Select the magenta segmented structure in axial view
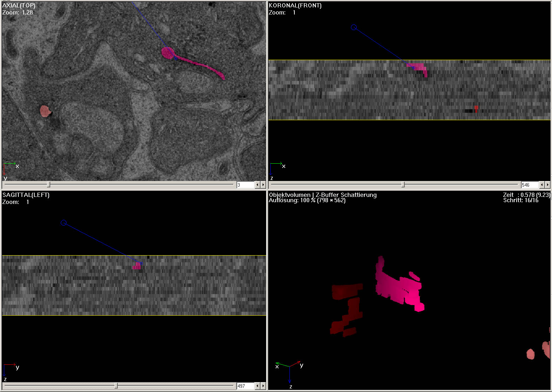Screen dimensions: 552x392 click(x=168, y=53)
